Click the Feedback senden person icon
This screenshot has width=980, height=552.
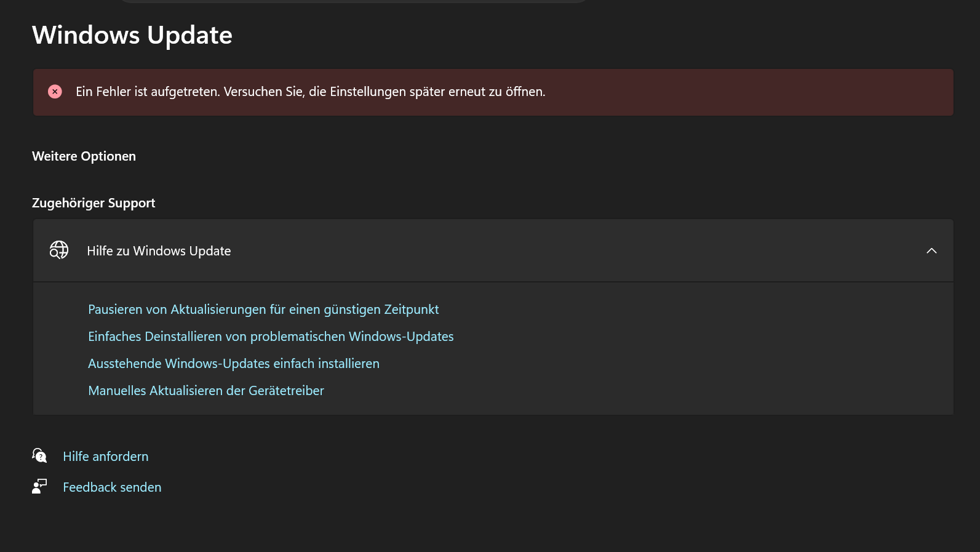point(39,487)
